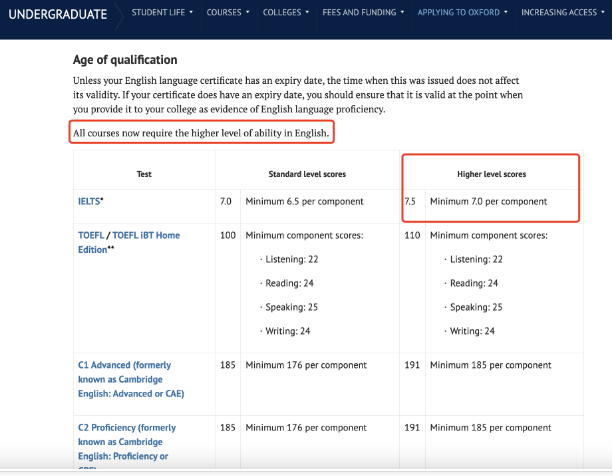613x476 pixels.
Task: Click the 'Higher level scores' column header
Action: pyautogui.click(x=491, y=174)
